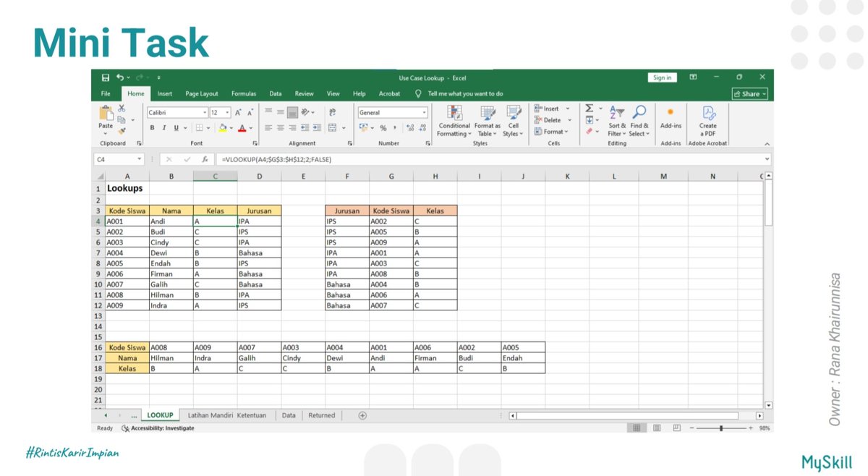
Task: Click the zoom slider handle
Action: pyautogui.click(x=720, y=428)
